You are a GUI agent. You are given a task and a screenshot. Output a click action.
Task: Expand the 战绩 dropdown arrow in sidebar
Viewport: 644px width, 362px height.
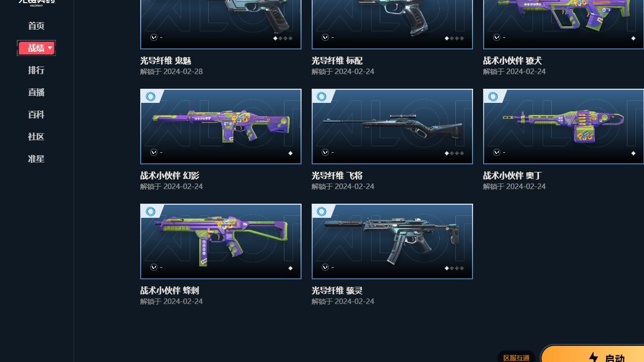(50, 48)
